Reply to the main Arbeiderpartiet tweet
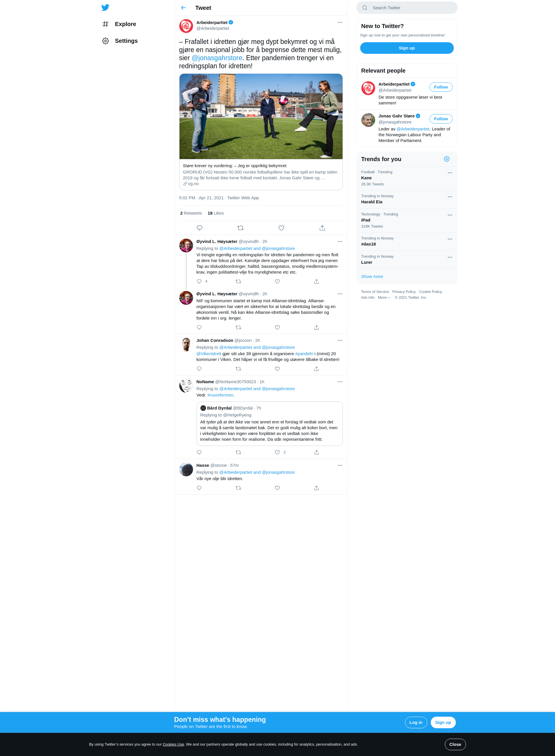 (199, 228)
